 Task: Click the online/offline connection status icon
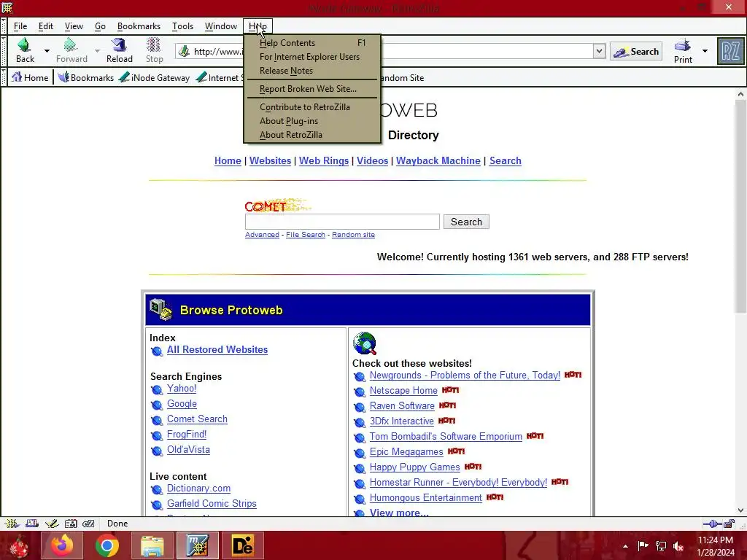tap(712, 524)
